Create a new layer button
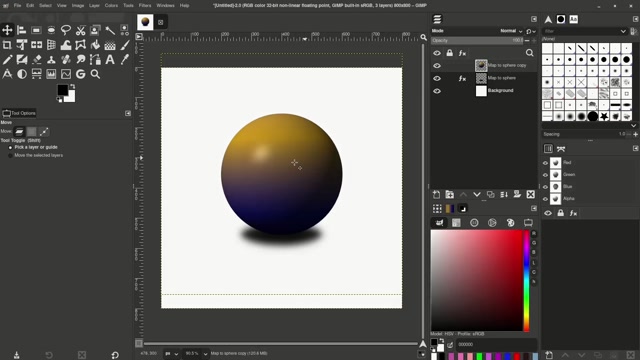640x360 pixels. coord(436,195)
